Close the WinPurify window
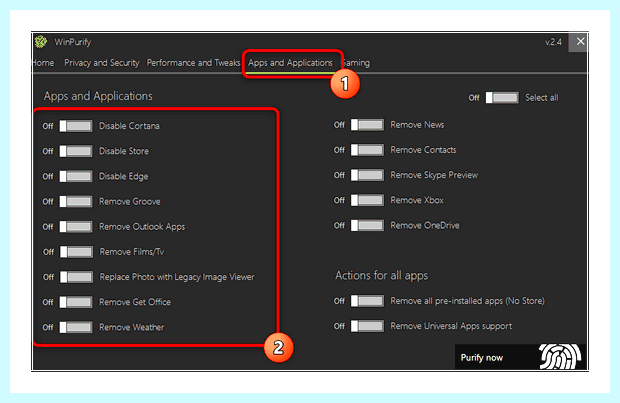 [580, 42]
